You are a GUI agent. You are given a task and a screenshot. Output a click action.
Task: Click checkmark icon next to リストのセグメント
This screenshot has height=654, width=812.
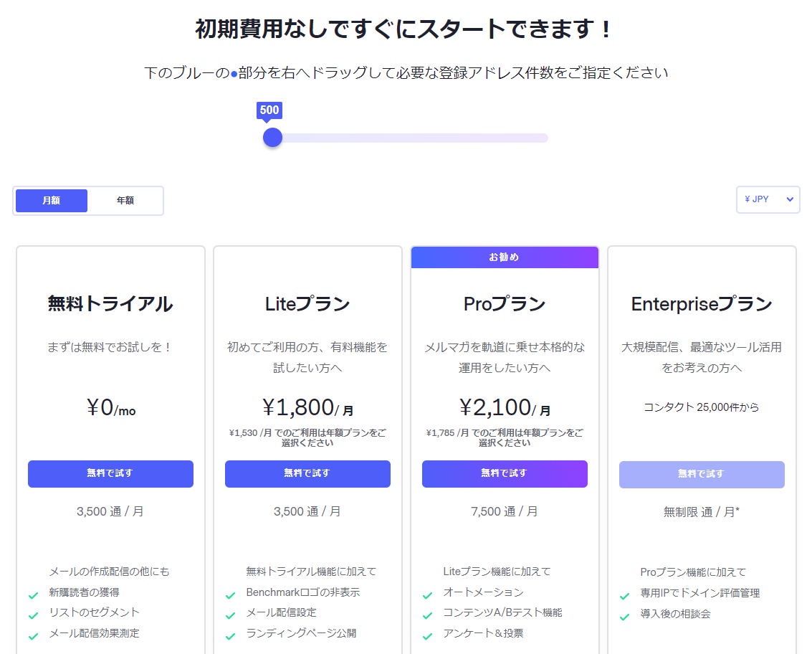[x=33, y=615]
